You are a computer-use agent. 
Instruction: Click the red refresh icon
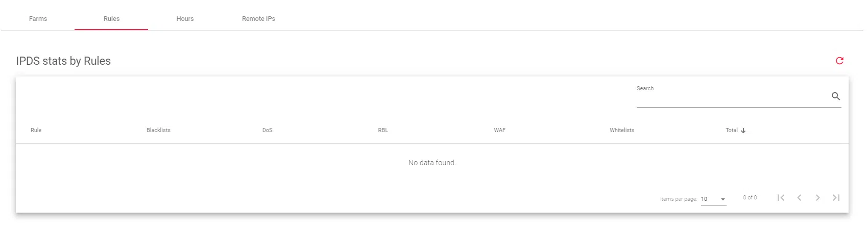839,61
